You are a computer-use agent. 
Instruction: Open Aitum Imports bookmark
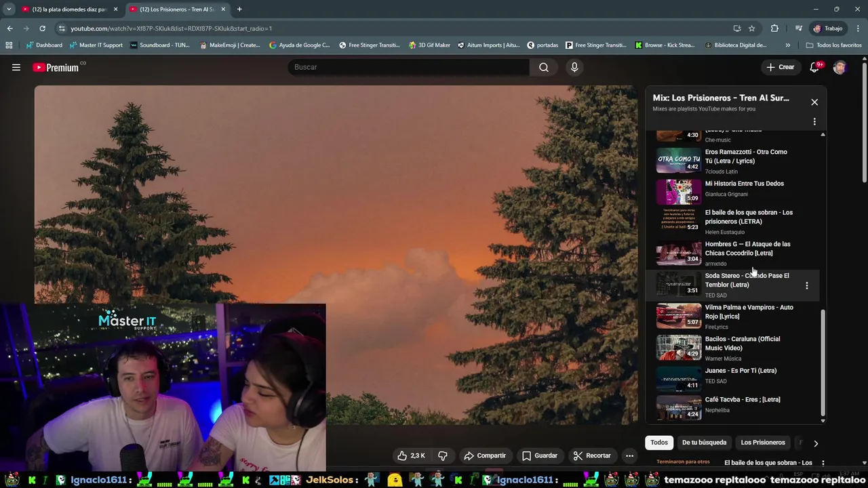point(488,45)
